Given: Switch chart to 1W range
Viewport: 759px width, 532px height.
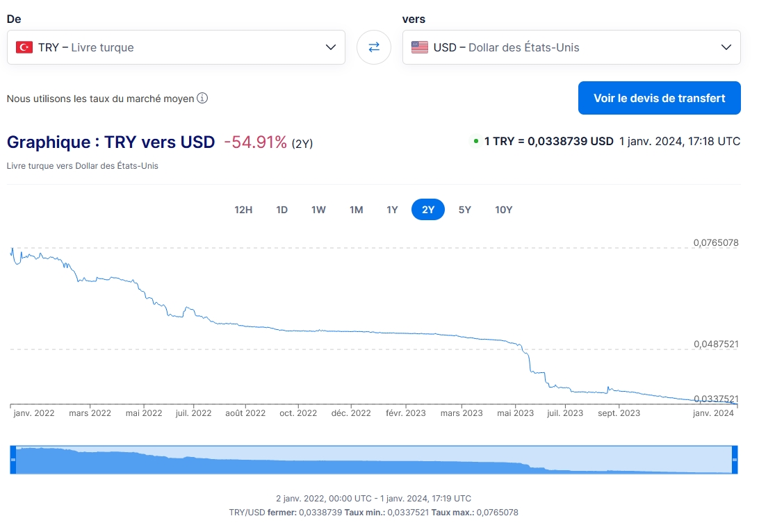Looking at the screenshot, I should (x=318, y=210).
